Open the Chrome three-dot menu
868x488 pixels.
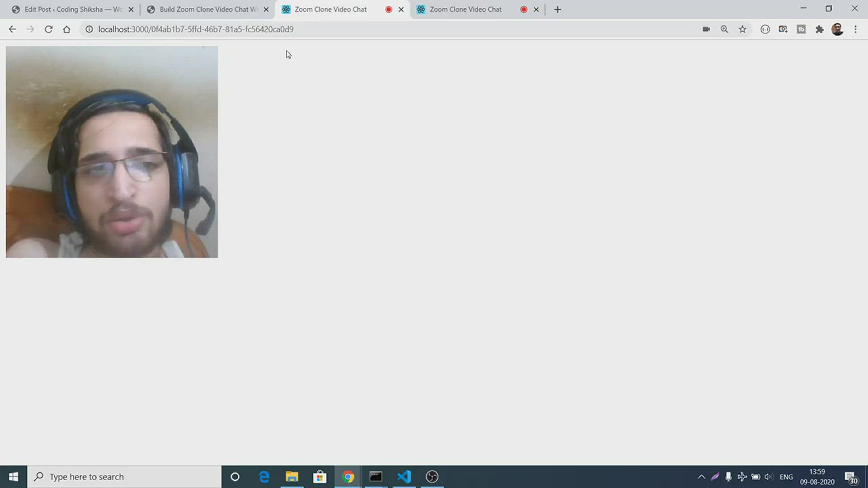point(855,29)
